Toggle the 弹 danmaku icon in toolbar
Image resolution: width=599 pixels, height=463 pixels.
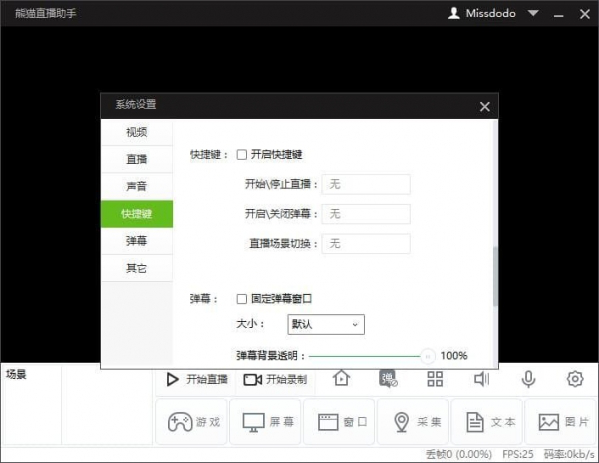(x=388, y=379)
